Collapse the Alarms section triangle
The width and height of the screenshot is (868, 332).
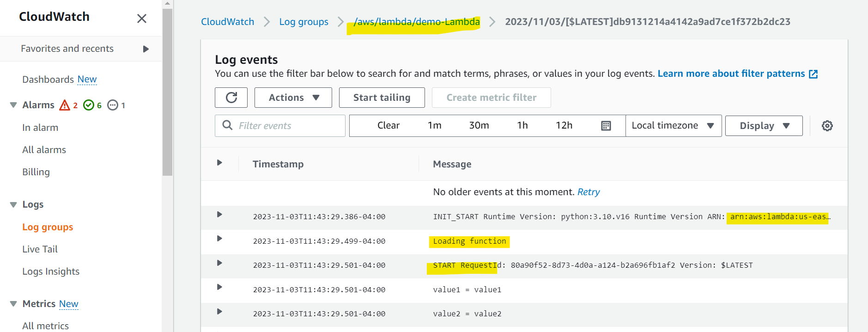pyautogui.click(x=13, y=105)
